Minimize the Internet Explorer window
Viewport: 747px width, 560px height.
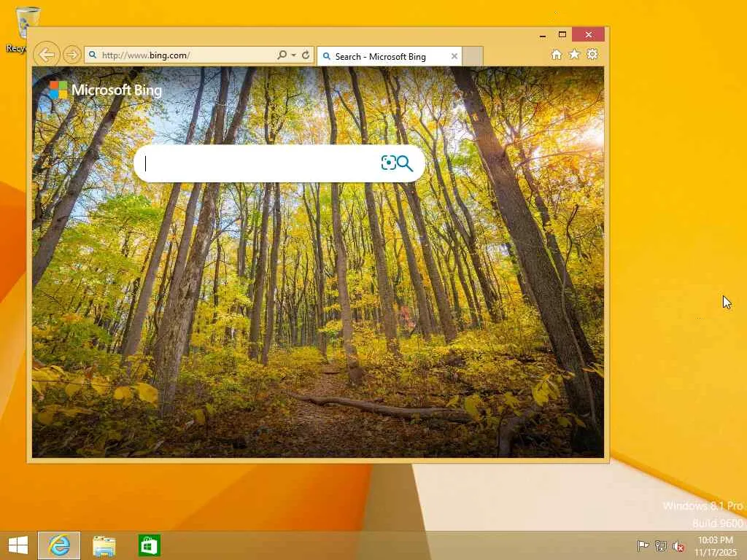coord(543,35)
